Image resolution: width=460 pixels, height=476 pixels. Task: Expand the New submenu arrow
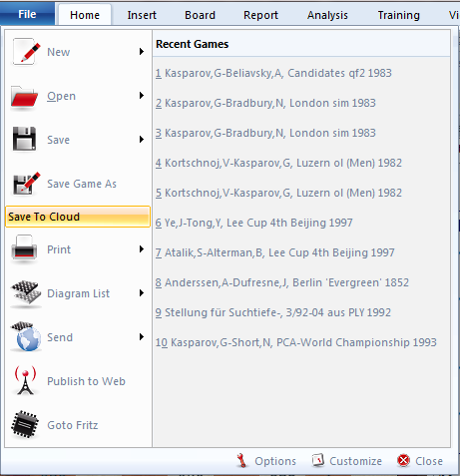142,52
